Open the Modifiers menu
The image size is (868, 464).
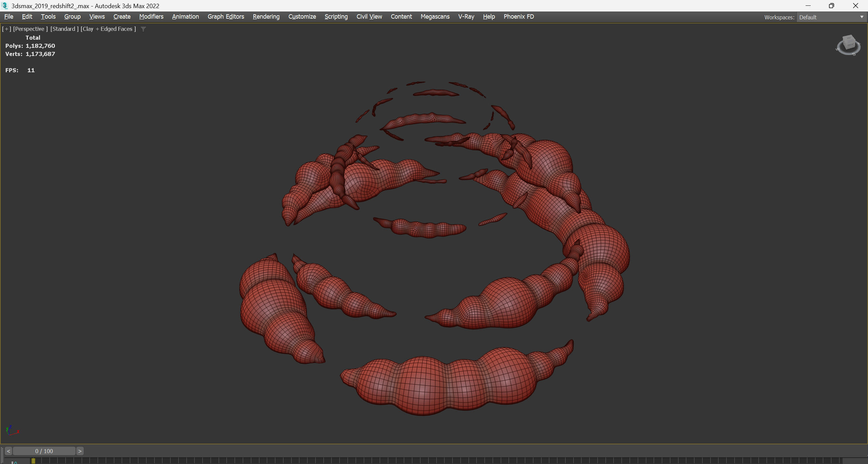(151, 17)
